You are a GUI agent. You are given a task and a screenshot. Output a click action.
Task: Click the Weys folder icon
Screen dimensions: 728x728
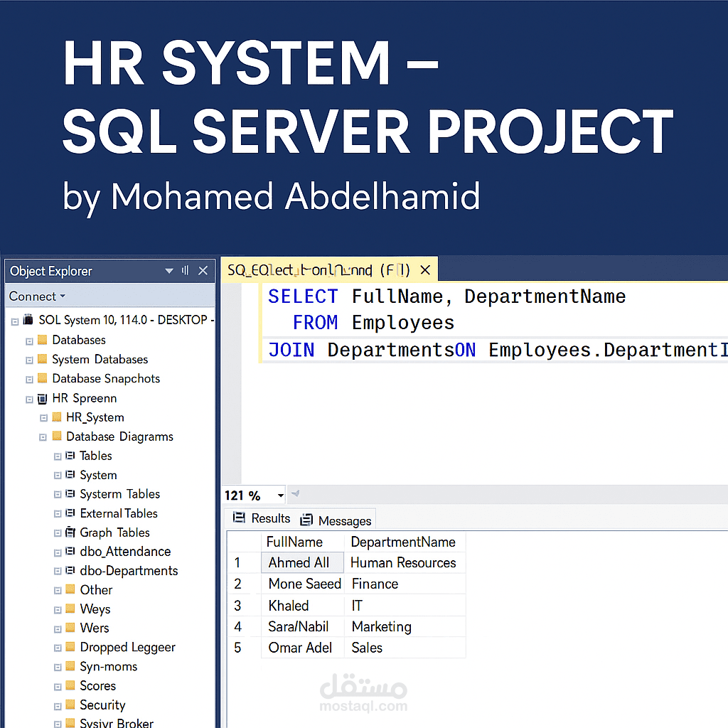coord(70,609)
